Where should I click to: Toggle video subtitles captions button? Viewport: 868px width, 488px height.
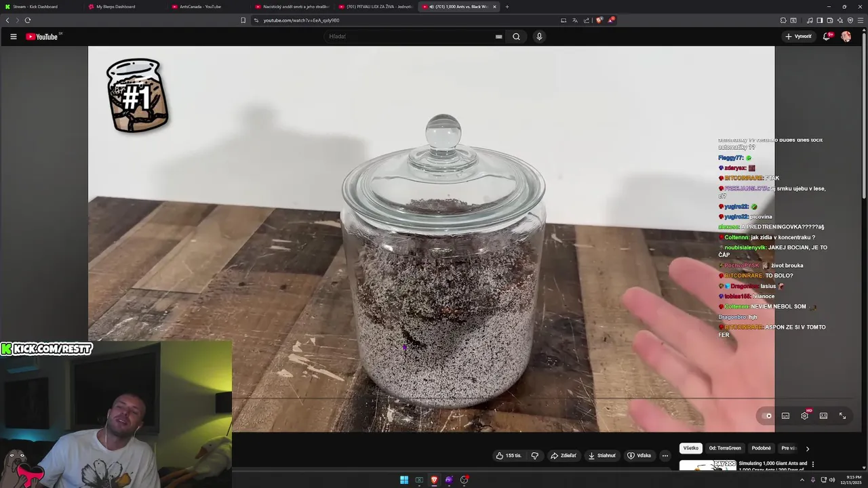(785, 416)
